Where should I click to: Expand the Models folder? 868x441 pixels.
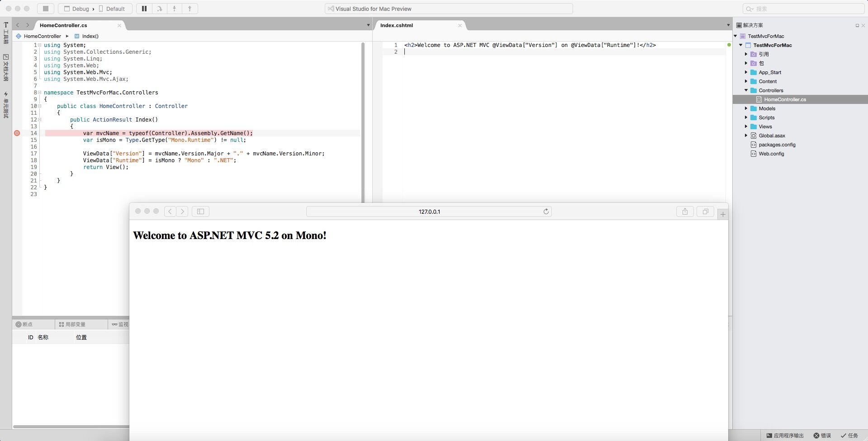[746, 108]
